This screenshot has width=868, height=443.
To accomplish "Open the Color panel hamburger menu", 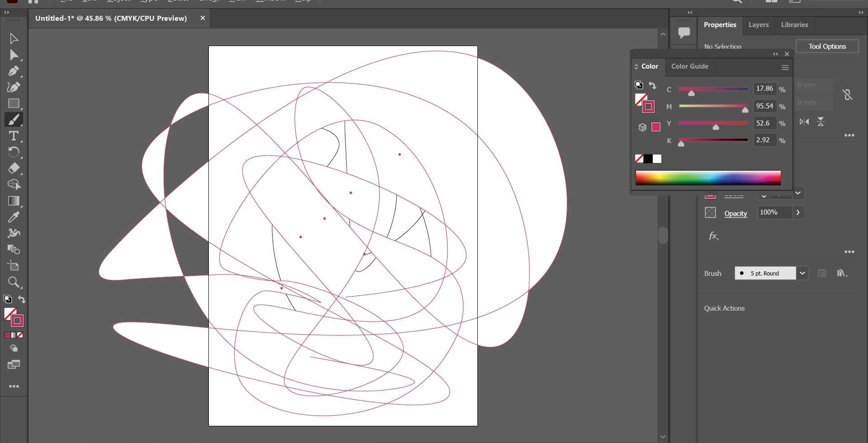I will pos(785,68).
